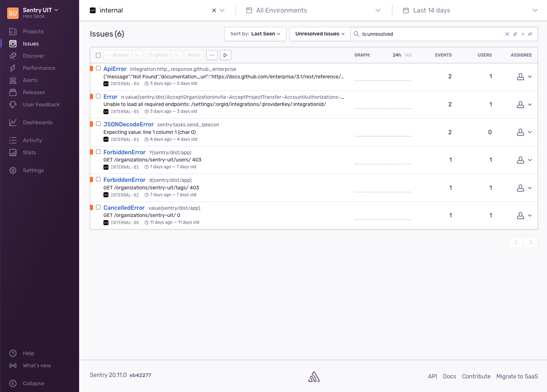Collapse the sidebar using arrow icon

13,383
